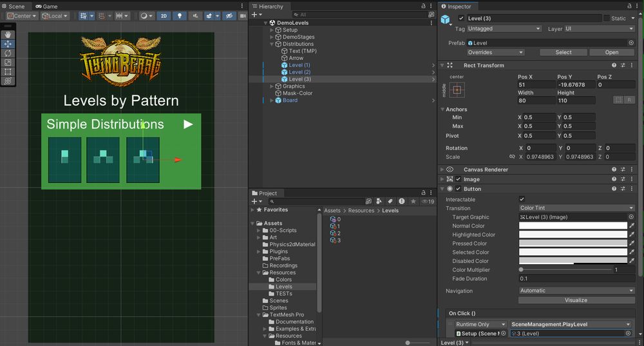Uncheck the Interactable checkbox
644x346 pixels.
coord(522,200)
